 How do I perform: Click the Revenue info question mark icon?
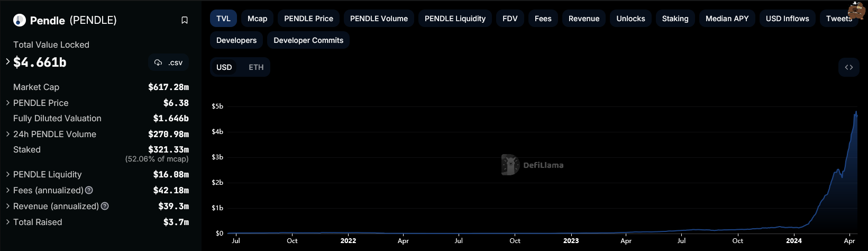(105, 206)
